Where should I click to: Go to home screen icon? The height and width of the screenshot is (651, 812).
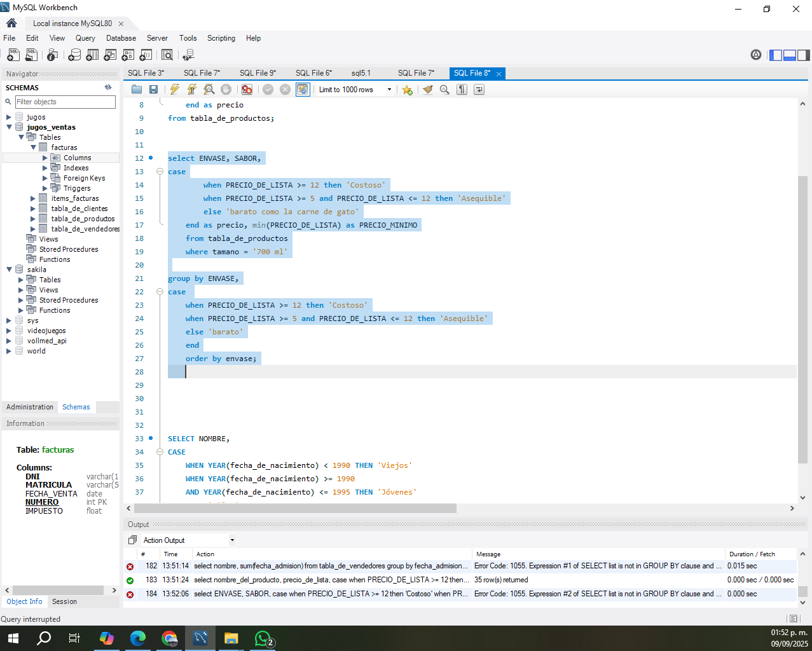click(x=11, y=23)
